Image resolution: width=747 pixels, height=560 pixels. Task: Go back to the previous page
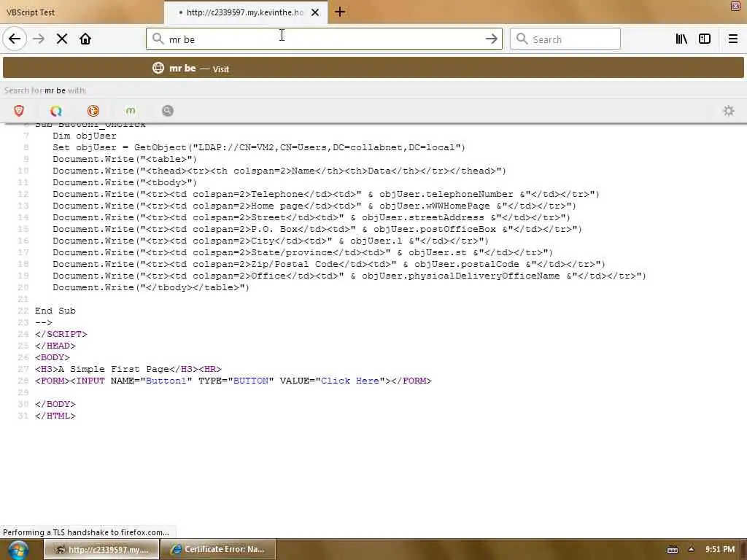(15, 39)
